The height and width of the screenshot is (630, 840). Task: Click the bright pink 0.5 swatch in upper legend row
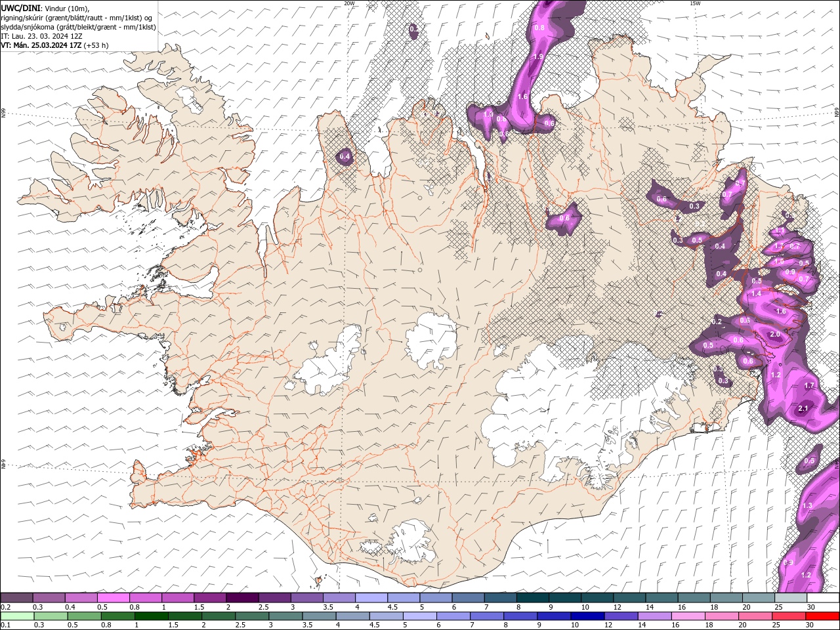click(114, 598)
